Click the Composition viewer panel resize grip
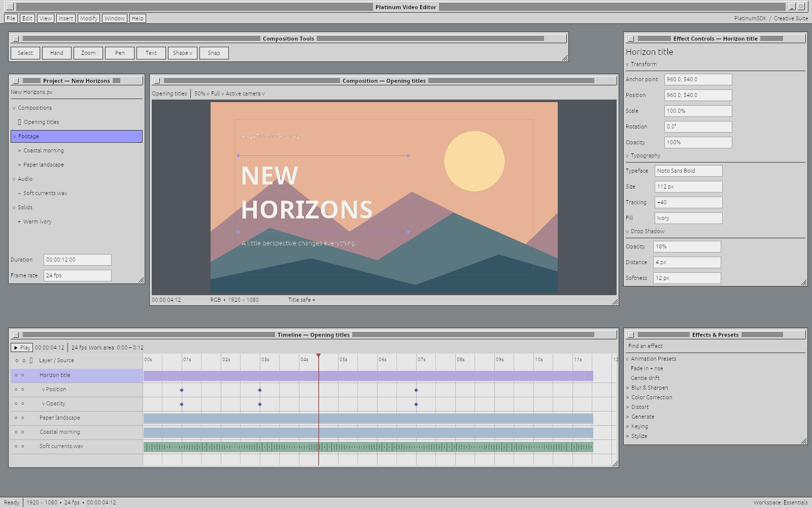 click(615, 302)
